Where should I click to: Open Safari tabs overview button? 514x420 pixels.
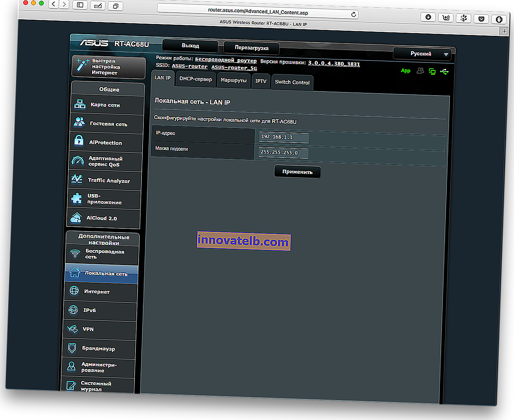[115, 6]
